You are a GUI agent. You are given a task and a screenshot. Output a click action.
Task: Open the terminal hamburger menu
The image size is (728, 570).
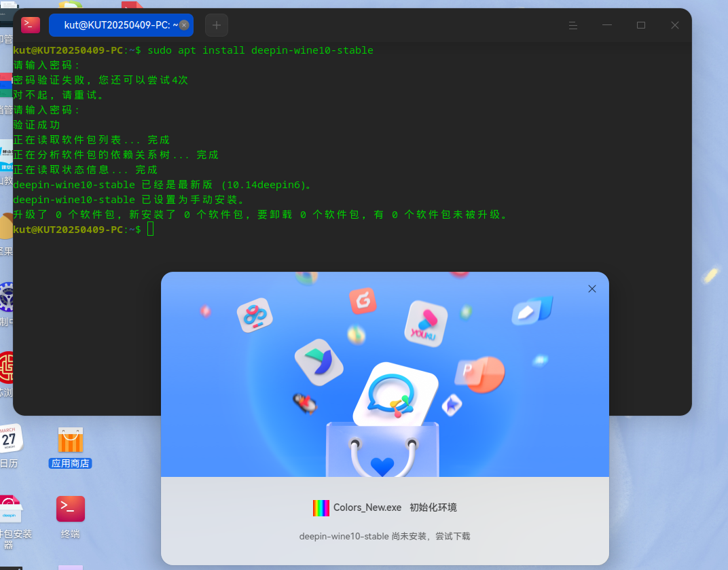coord(573,25)
